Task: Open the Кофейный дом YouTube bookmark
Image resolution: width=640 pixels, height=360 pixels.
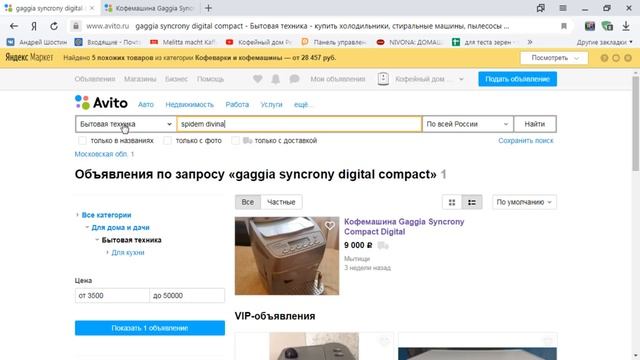Action: (x=258, y=42)
